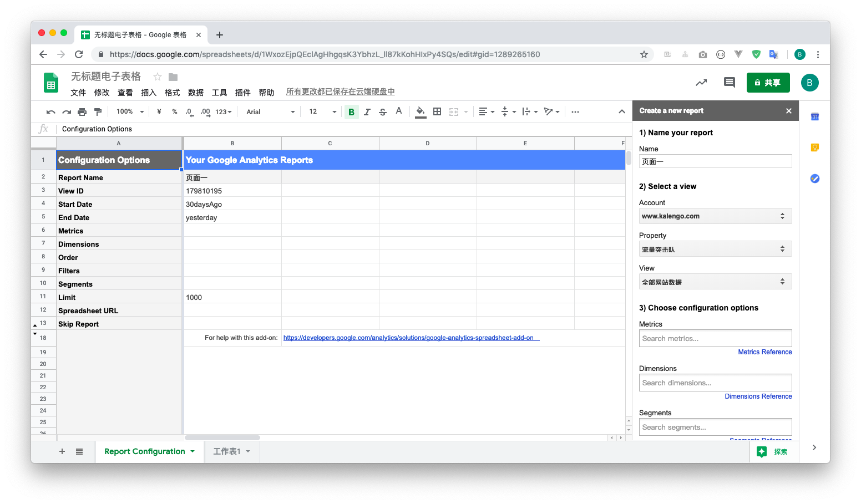Viewport: 861px width, 504px height.
Task: Open the developers.google.com help link
Action: (411, 338)
